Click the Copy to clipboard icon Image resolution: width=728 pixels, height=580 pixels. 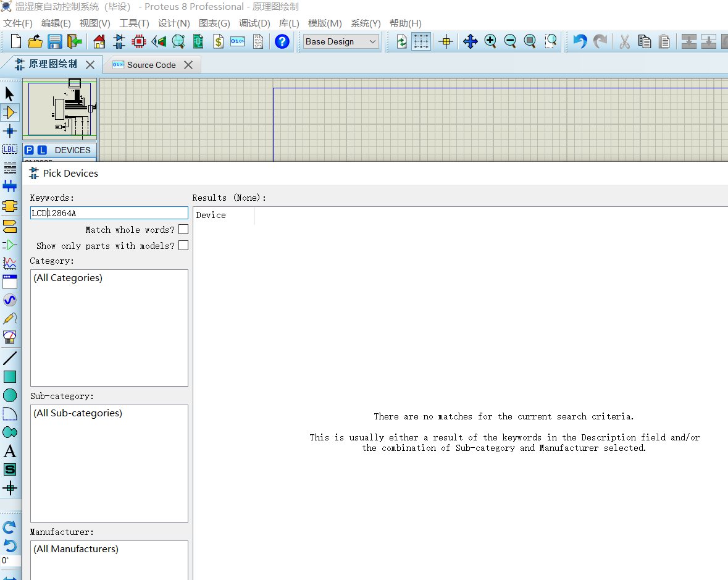tap(645, 42)
